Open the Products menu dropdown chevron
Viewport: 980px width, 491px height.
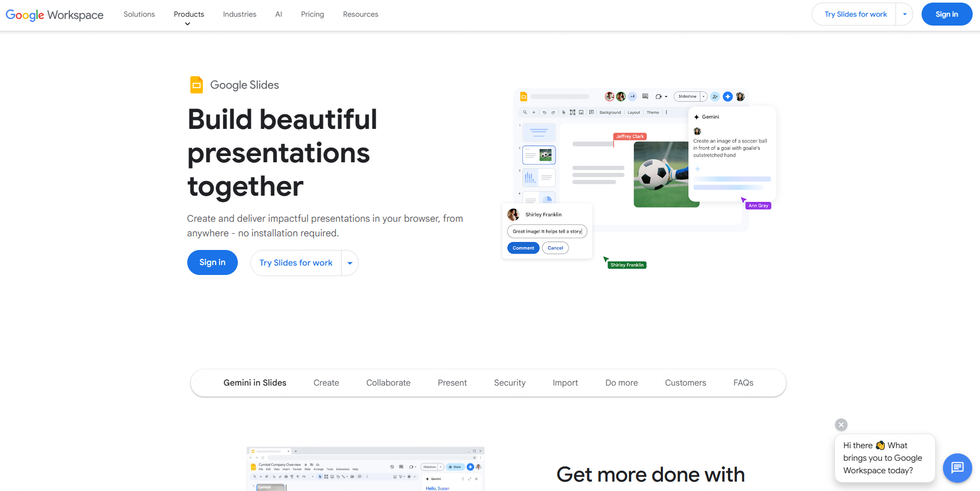(x=188, y=23)
